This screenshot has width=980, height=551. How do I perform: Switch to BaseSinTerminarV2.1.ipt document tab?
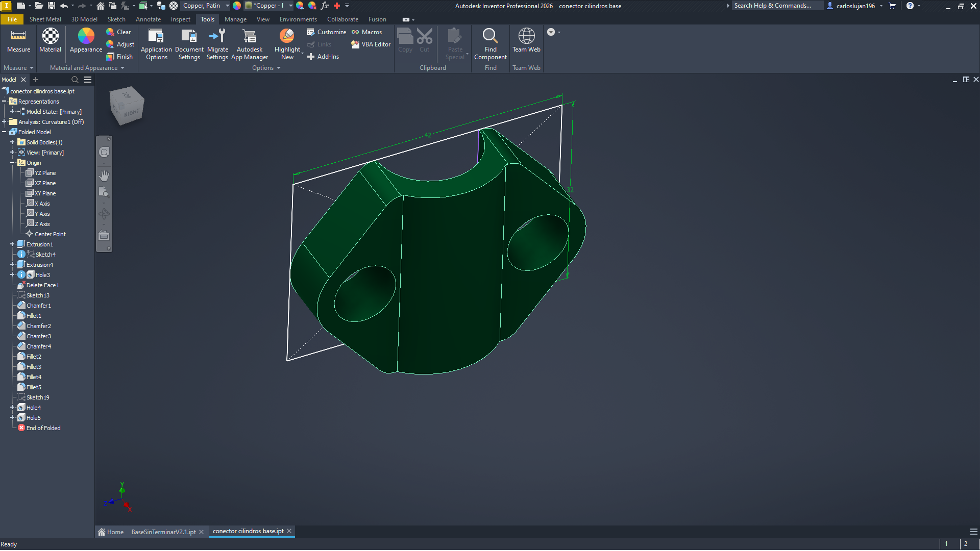[163, 532]
